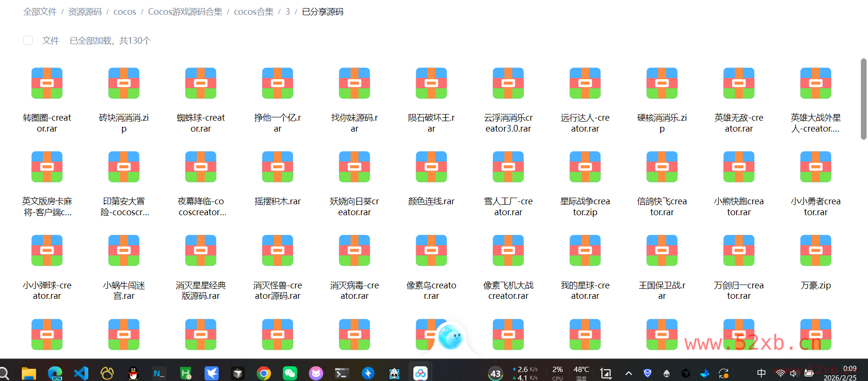The image size is (868, 381).
Task: Click the 小蜗牛闯迷宫.rar file name
Action: (124, 290)
